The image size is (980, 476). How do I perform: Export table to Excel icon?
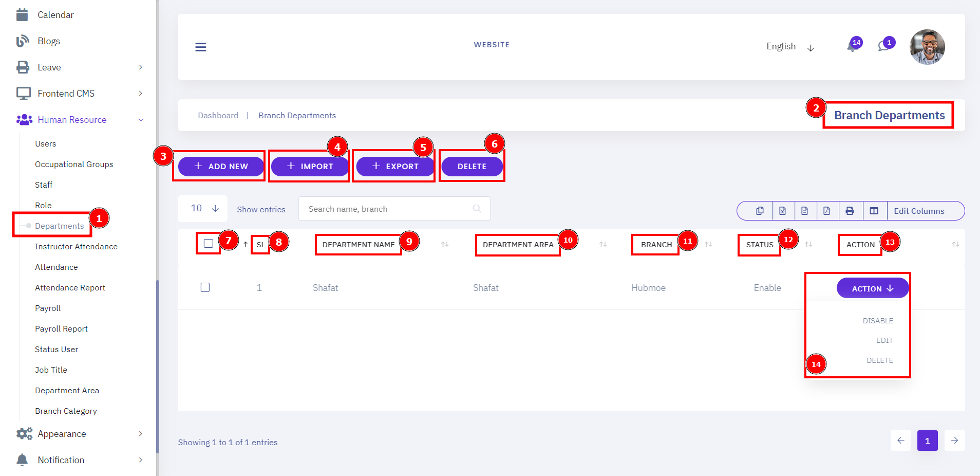(x=782, y=211)
